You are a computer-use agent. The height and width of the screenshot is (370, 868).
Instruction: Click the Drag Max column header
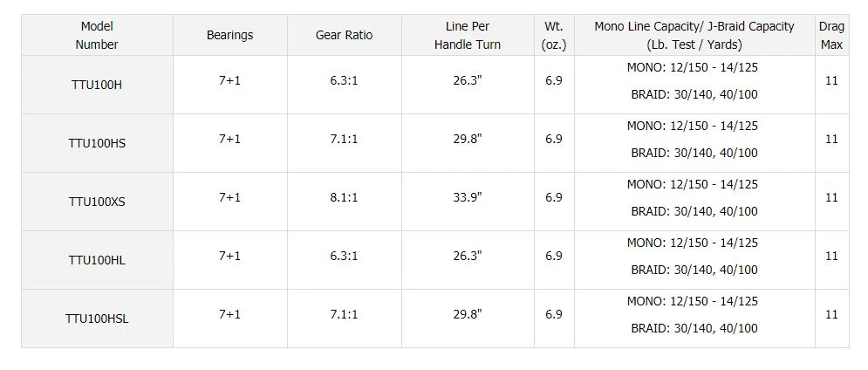[831, 35]
